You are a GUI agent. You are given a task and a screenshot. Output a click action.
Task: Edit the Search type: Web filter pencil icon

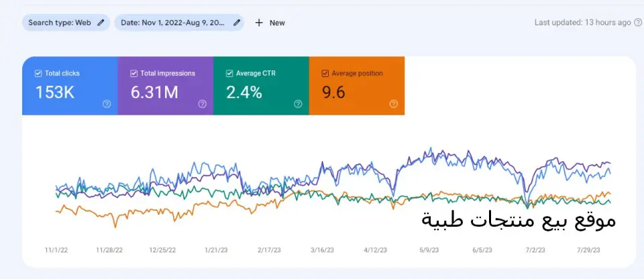click(x=101, y=23)
